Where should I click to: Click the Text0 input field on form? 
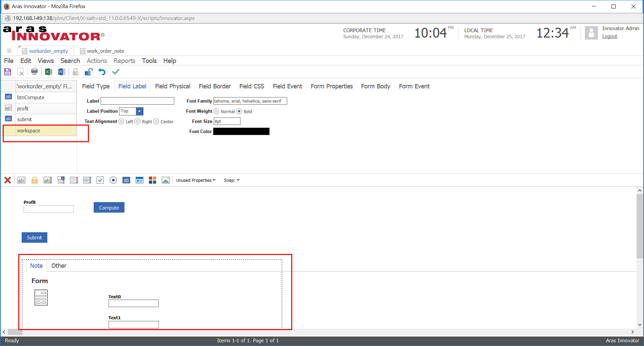click(x=133, y=303)
